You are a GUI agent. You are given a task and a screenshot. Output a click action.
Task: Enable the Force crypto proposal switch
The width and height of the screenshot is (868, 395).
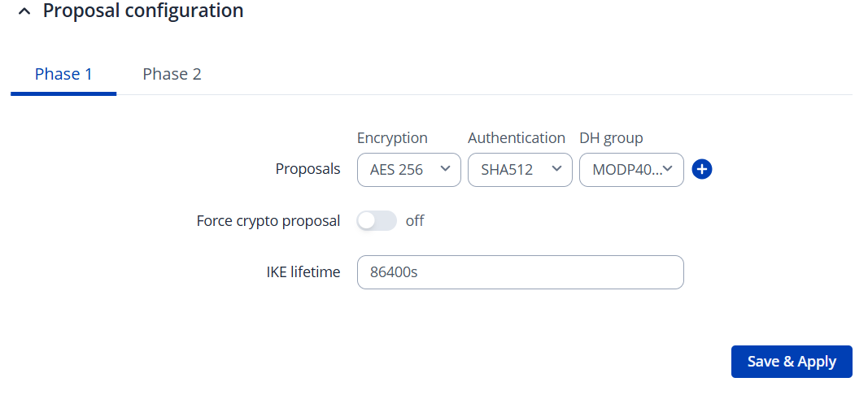pyautogui.click(x=377, y=221)
